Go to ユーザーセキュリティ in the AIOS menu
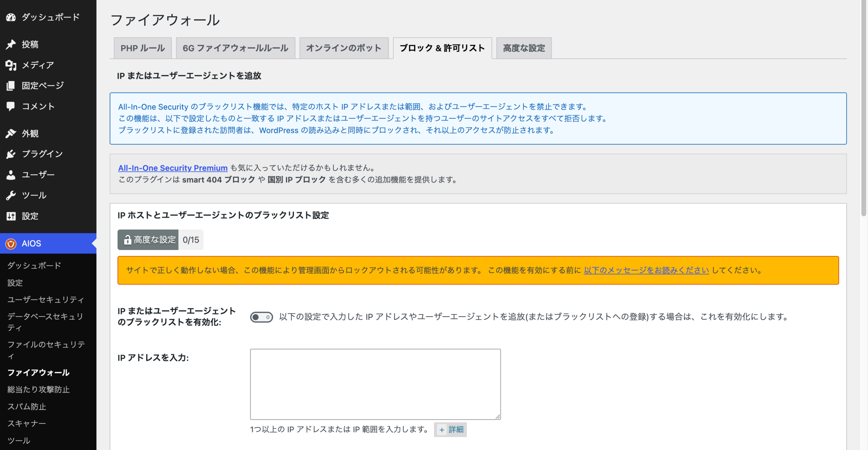 (x=45, y=300)
